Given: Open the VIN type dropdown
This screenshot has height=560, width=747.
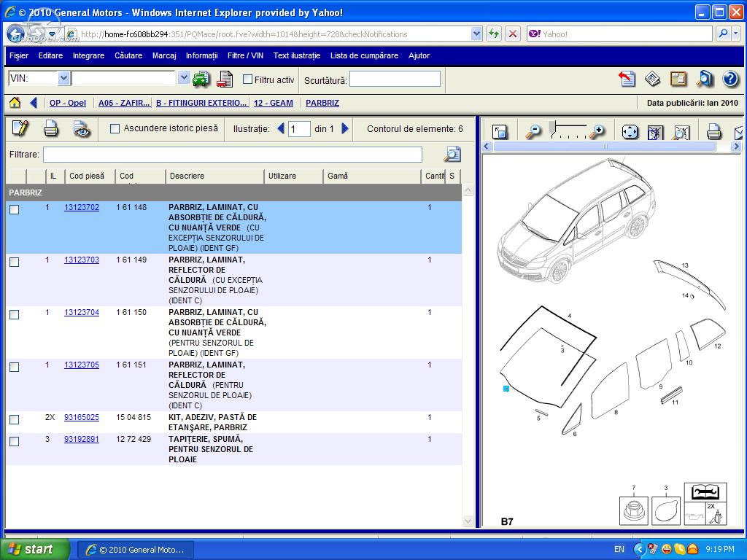Looking at the screenshot, I should pos(64,78).
